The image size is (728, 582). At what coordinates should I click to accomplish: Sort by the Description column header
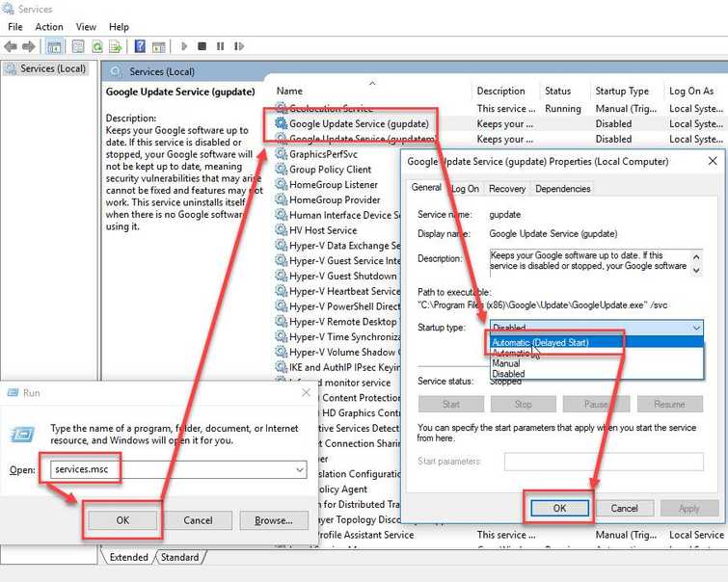tap(500, 91)
